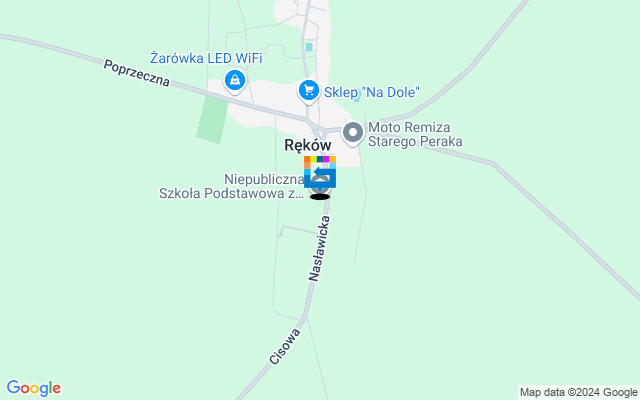Click the darker green park rectangle
This screenshot has width=640, height=400.
pos(212,119)
